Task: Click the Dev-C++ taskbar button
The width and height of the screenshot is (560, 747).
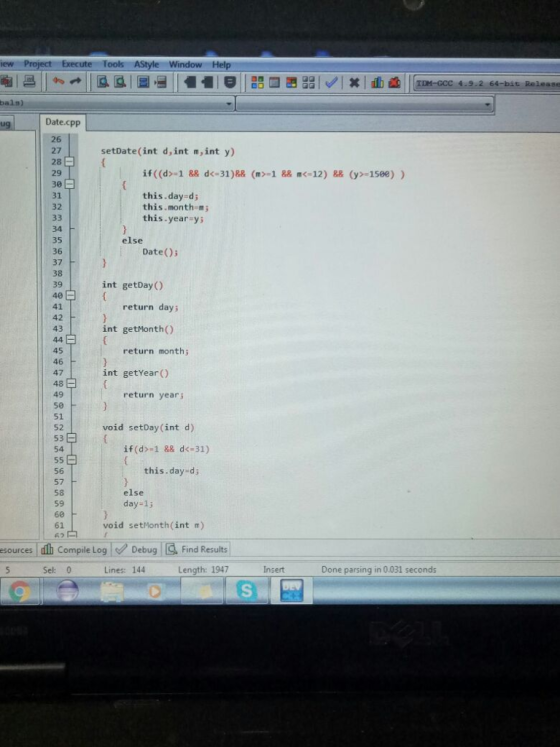Action: tap(291, 591)
